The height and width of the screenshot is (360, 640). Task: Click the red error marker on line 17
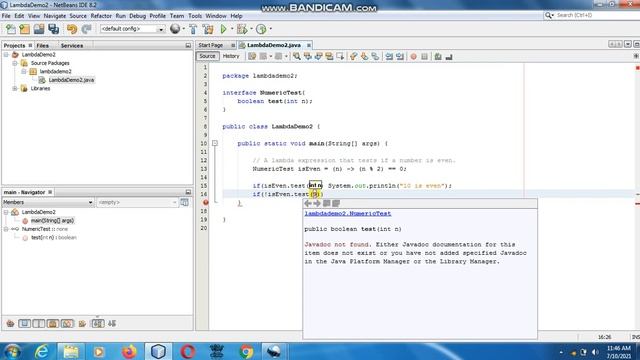tap(206, 202)
